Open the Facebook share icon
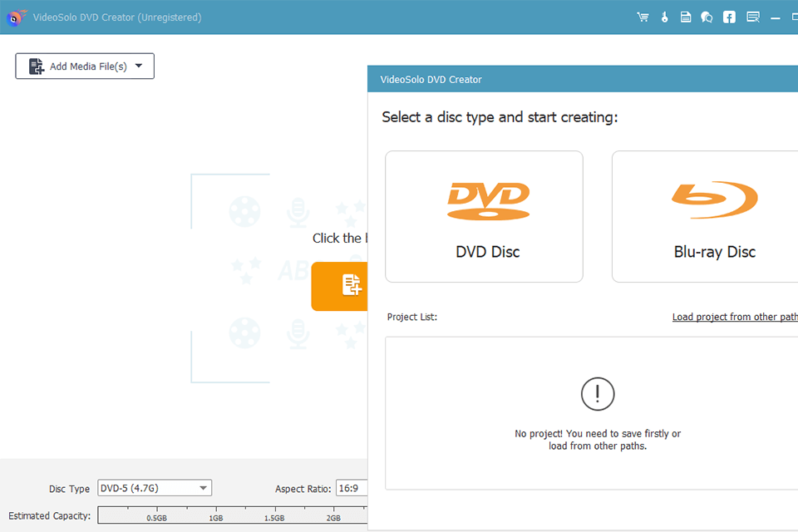798x532 pixels. (728, 17)
